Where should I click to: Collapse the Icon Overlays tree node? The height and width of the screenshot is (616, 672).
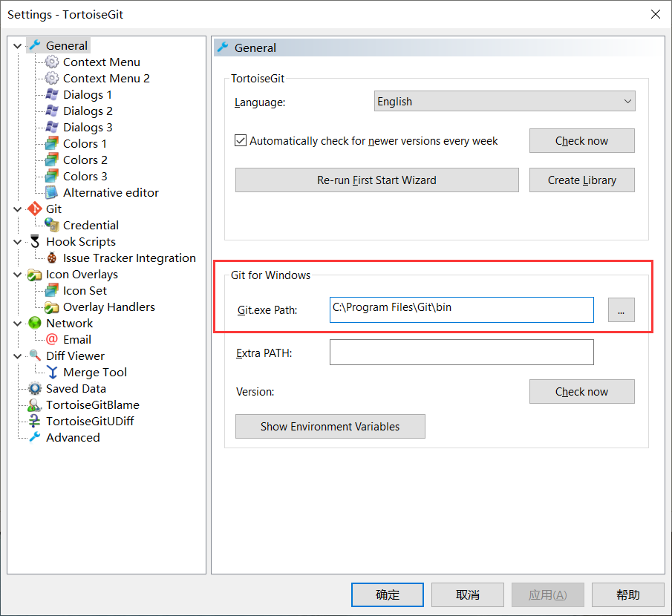(x=18, y=275)
